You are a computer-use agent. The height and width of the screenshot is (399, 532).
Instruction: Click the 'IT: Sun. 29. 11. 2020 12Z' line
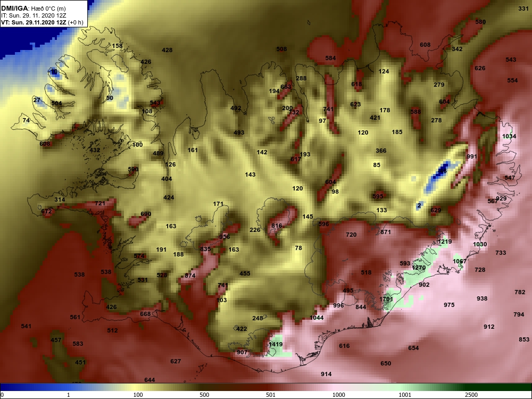(34, 15)
